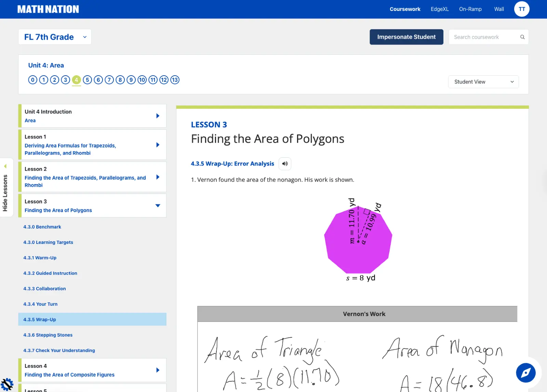Open the compass navigation button

pyautogui.click(x=525, y=373)
